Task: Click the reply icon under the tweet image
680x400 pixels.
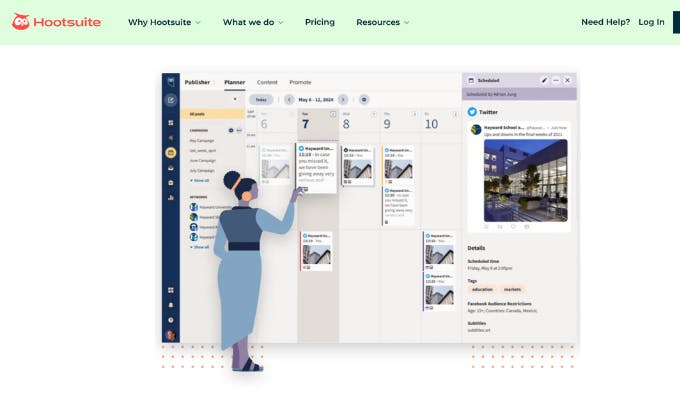Action: [x=486, y=226]
